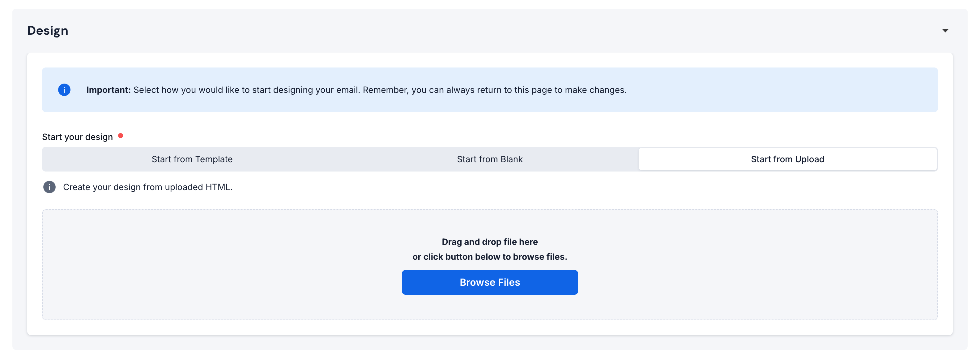Click the empty Design header bar space

coord(495,30)
